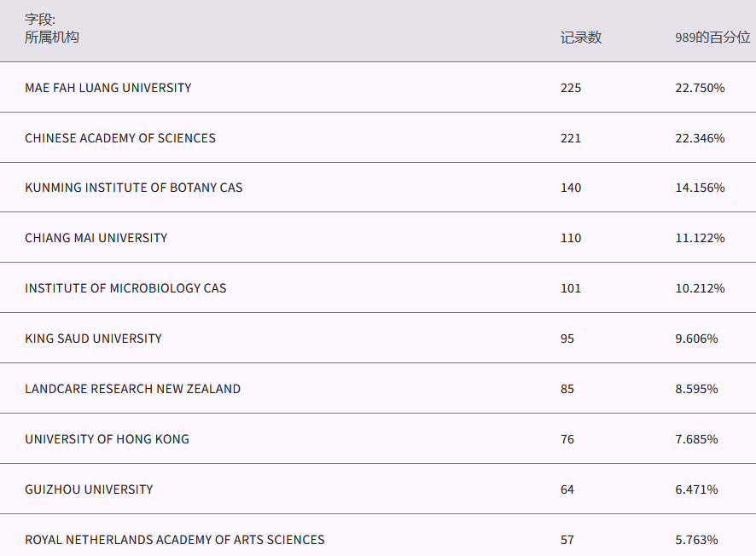Image resolution: width=756 pixels, height=556 pixels.
Task: Click the 记录数 column header
Action: pos(580,38)
